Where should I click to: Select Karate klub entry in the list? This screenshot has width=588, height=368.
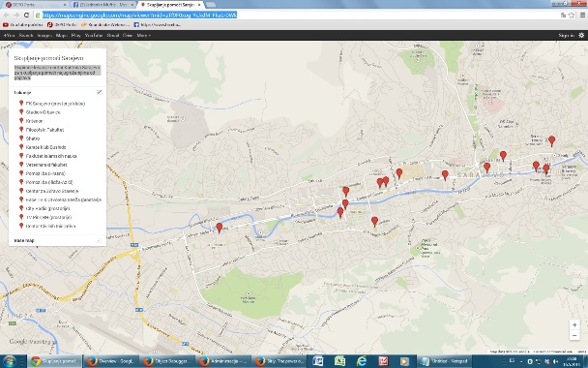(x=45, y=147)
